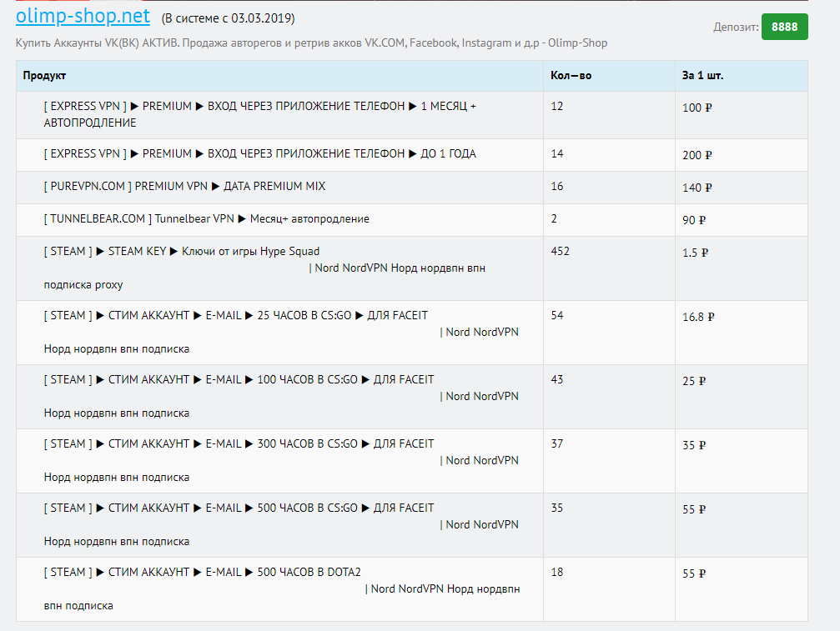Click the 140 ₽ price
Image resolution: width=840 pixels, height=631 pixels.
click(697, 188)
